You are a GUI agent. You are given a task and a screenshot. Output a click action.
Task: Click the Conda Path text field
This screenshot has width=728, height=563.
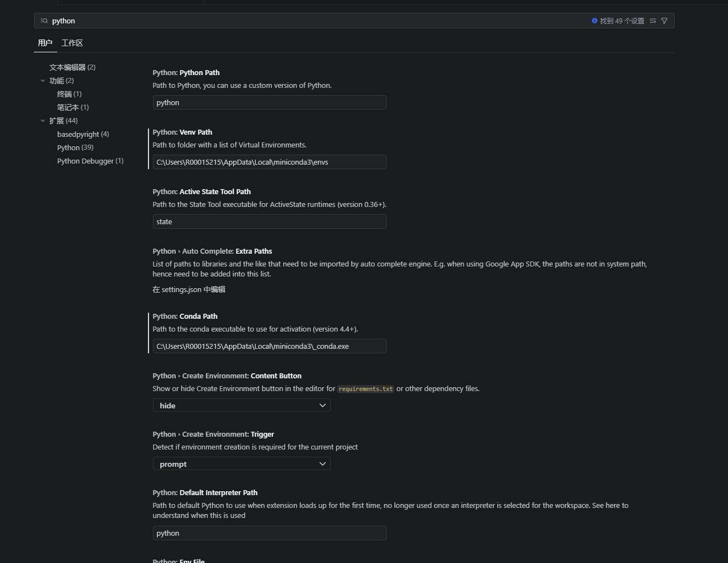269,346
